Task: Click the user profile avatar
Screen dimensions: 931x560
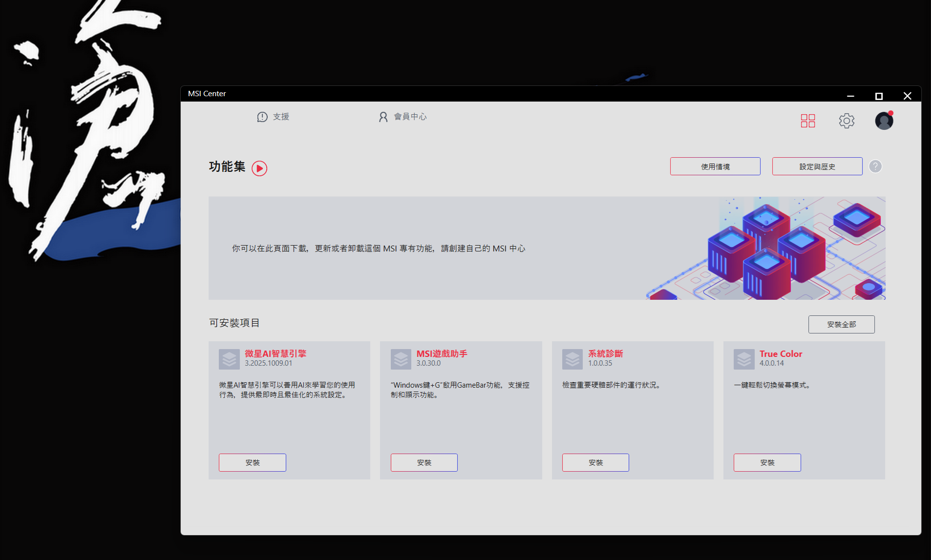Action: pyautogui.click(x=884, y=121)
